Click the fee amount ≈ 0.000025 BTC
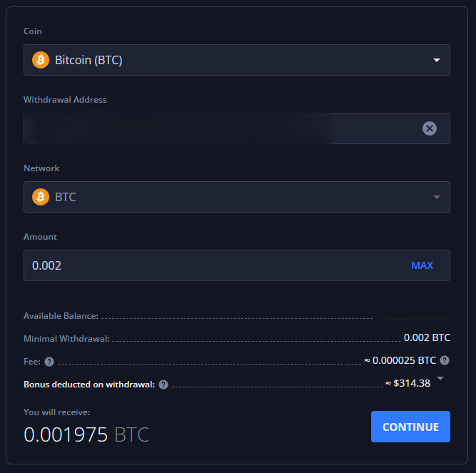 (x=400, y=360)
